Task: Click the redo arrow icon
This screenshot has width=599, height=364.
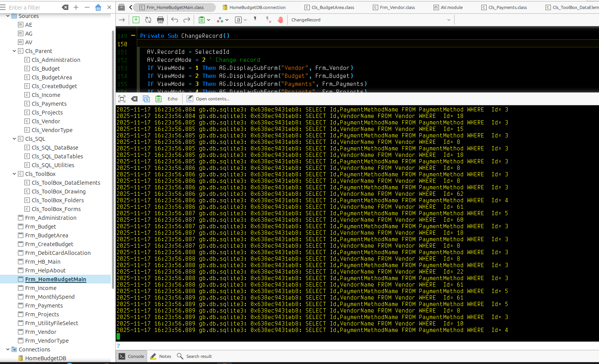Action: point(187,20)
